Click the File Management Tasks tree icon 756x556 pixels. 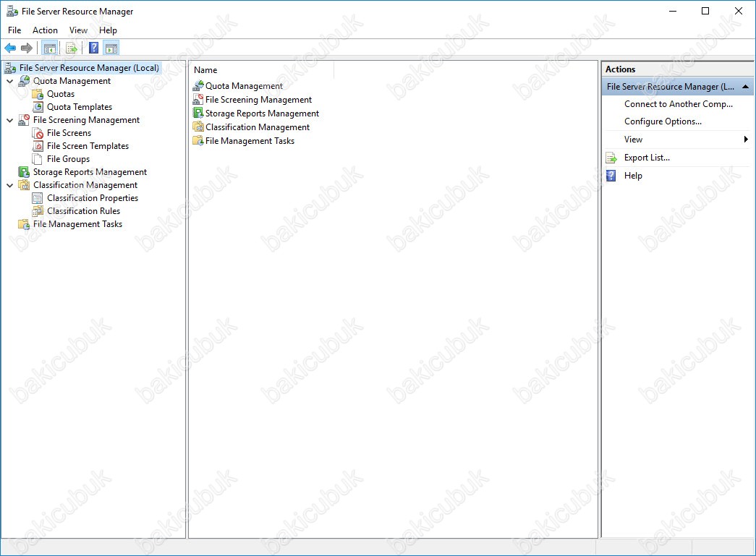(x=24, y=224)
